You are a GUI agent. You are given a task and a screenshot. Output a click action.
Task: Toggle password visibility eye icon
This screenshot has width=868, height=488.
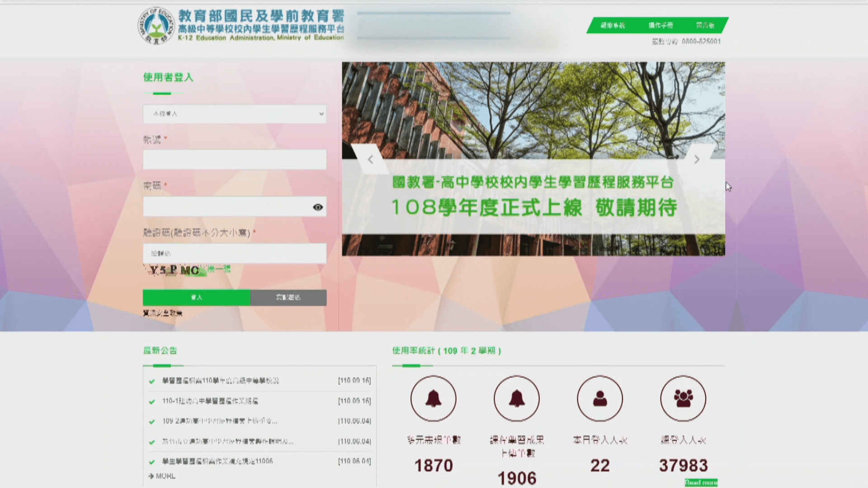click(318, 207)
